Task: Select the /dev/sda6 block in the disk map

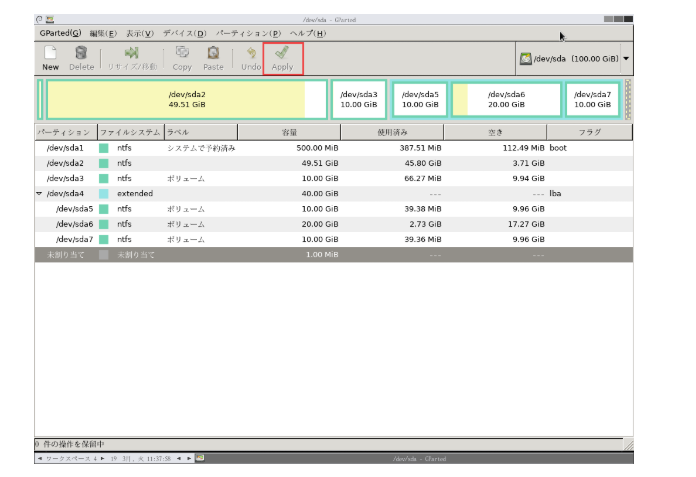Action: point(506,100)
